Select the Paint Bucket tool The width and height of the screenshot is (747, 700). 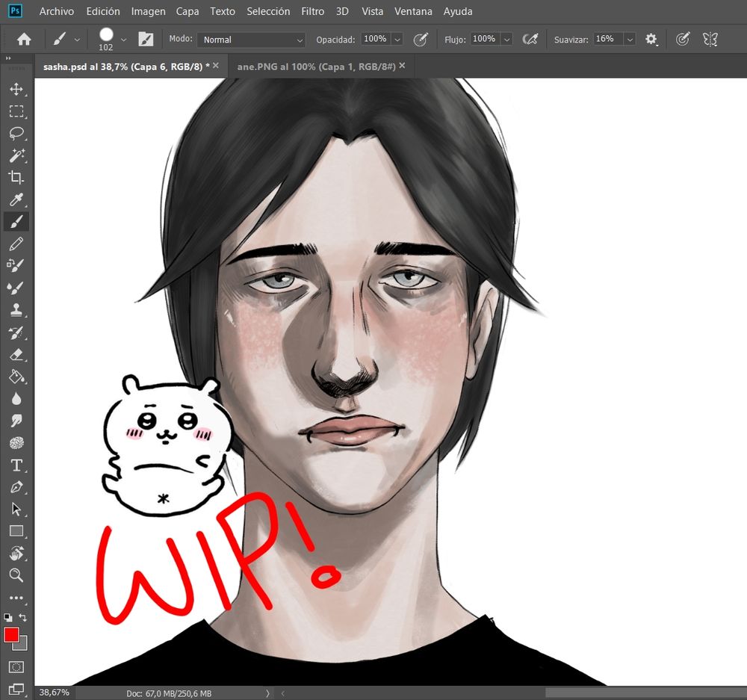click(16, 377)
